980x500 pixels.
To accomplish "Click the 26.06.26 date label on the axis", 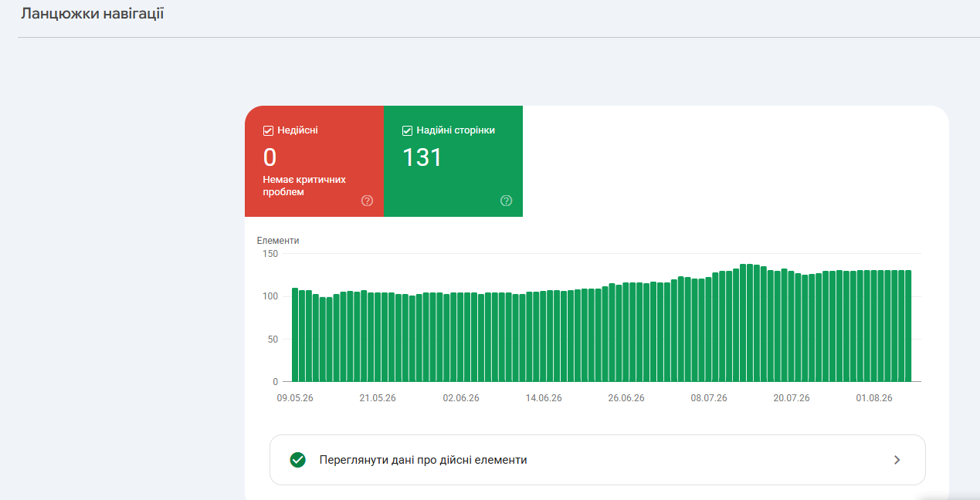I will 626,398.
